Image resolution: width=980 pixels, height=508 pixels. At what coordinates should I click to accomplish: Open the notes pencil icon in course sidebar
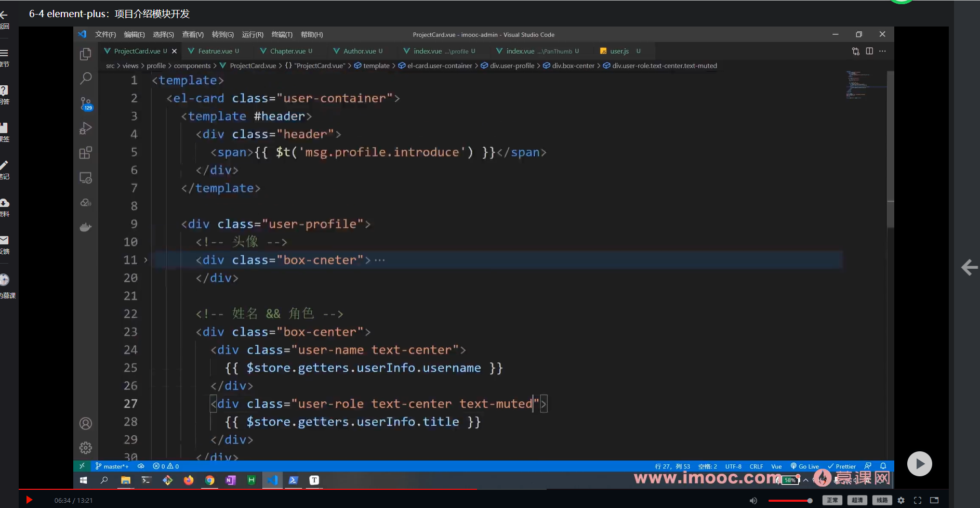[x=4, y=165]
